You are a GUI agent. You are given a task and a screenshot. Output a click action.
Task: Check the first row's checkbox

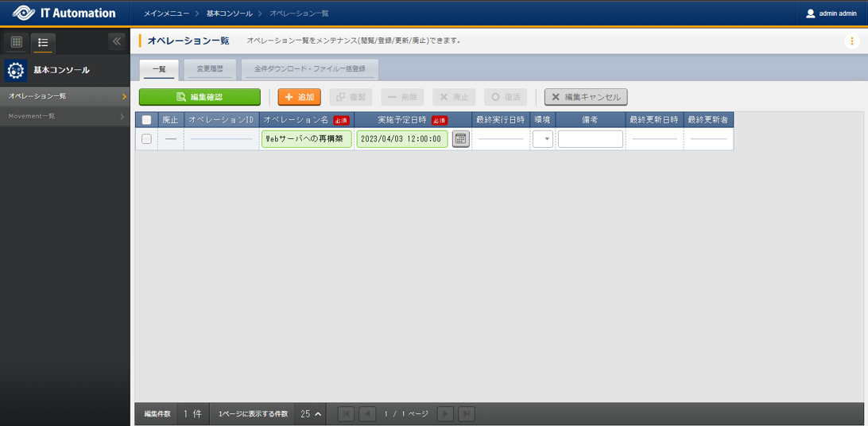click(x=146, y=139)
